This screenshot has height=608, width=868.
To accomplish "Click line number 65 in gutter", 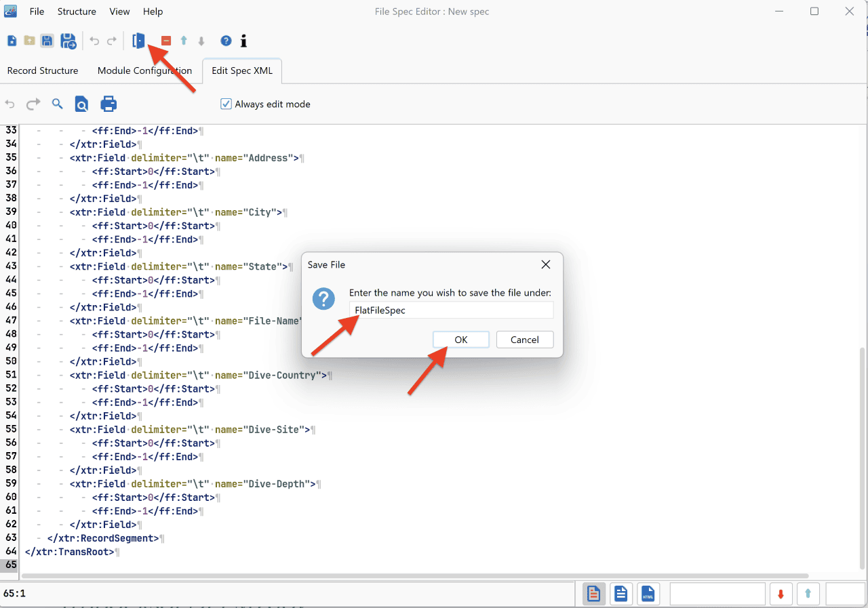I will pyautogui.click(x=11, y=565).
